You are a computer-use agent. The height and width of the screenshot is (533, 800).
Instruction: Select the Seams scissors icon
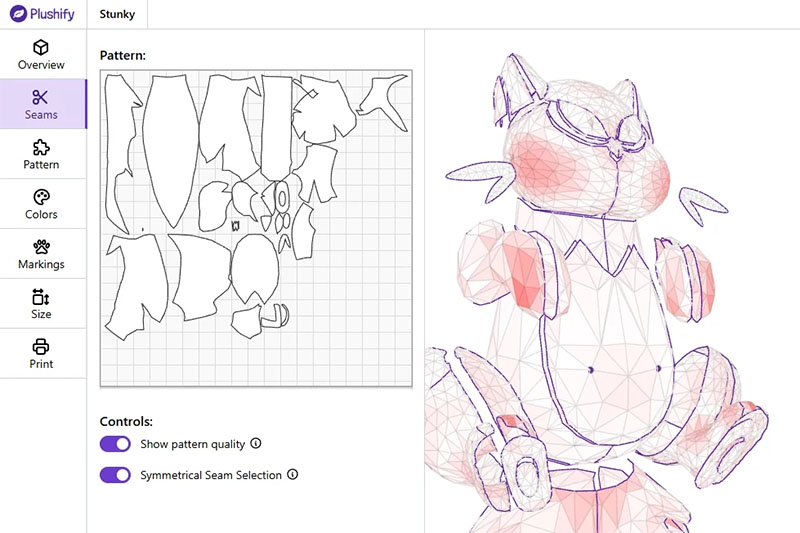tap(40, 97)
